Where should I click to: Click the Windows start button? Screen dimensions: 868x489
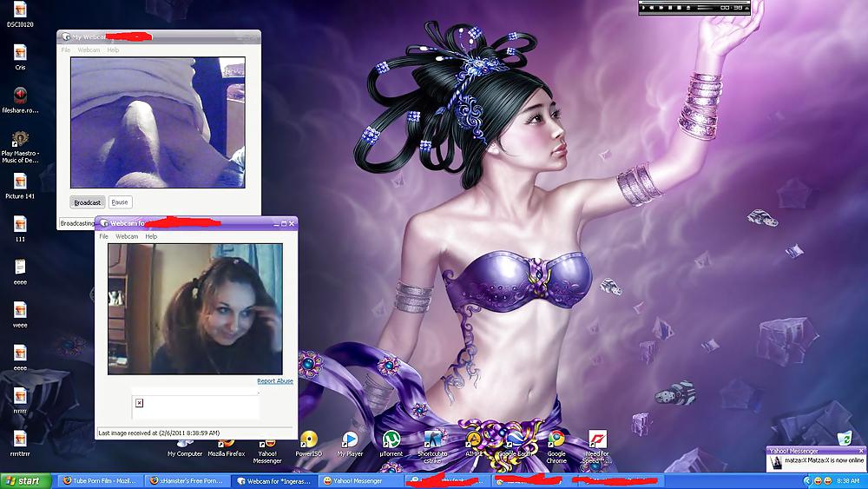pos(25,480)
